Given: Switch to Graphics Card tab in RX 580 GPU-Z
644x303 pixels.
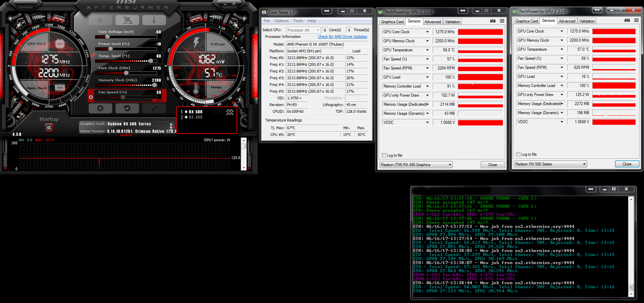Looking at the screenshot, I should (x=526, y=21).
